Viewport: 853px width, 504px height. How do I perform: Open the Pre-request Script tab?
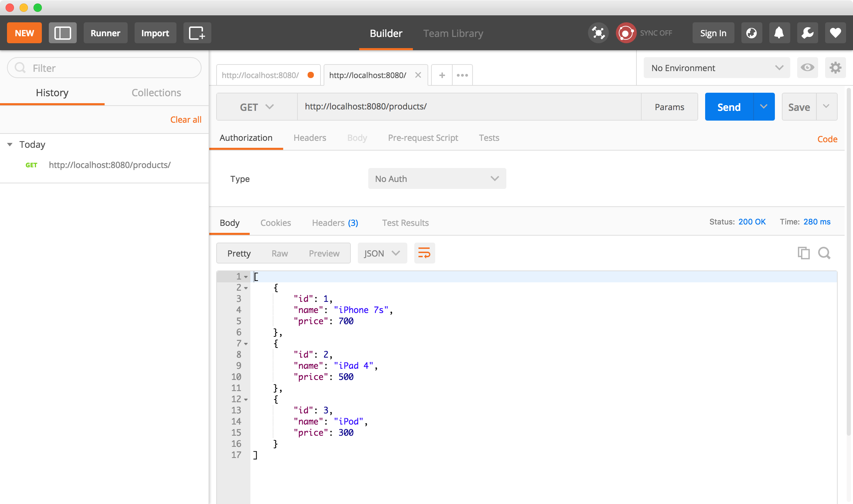pyautogui.click(x=423, y=138)
